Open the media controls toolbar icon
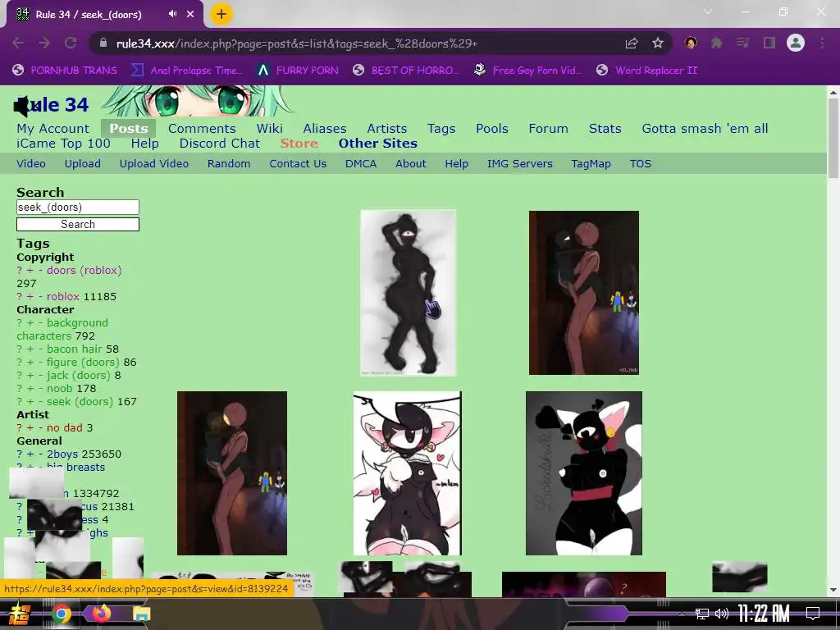Viewport: 840px width, 630px height. 742,43
